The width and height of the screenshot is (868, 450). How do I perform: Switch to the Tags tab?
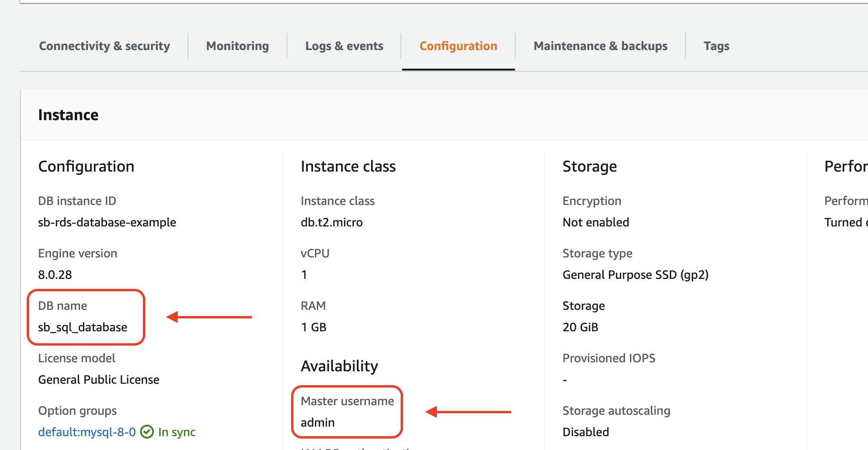pyautogui.click(x=716, y=46)
